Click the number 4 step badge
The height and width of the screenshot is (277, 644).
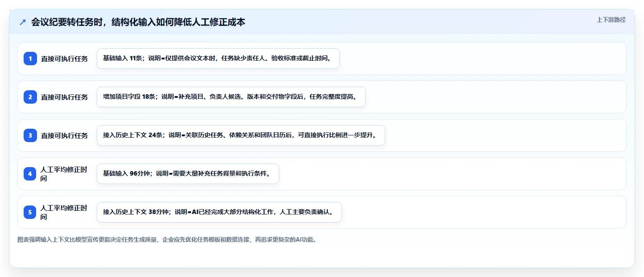(x=30, y=174)
